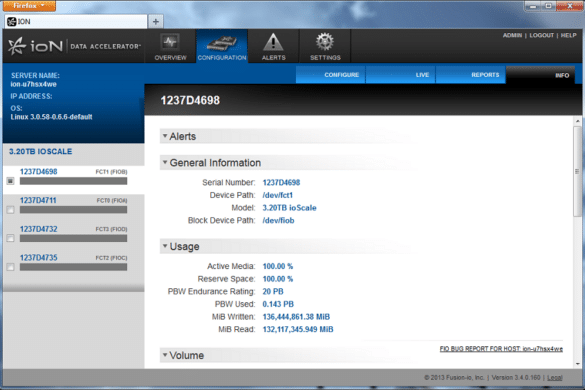Click server name ion-u7hsx4we
This screenshot has height=390, width=585.
click(x=34, y=84)
